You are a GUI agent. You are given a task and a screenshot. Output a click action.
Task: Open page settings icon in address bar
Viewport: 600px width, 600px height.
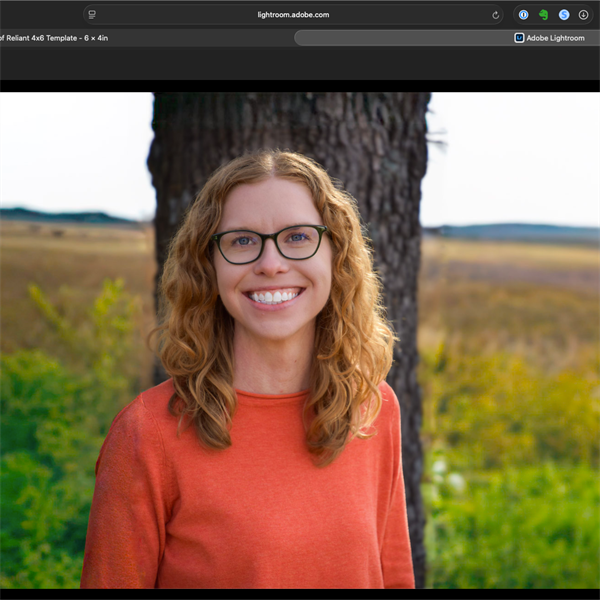tap(92, 15)
